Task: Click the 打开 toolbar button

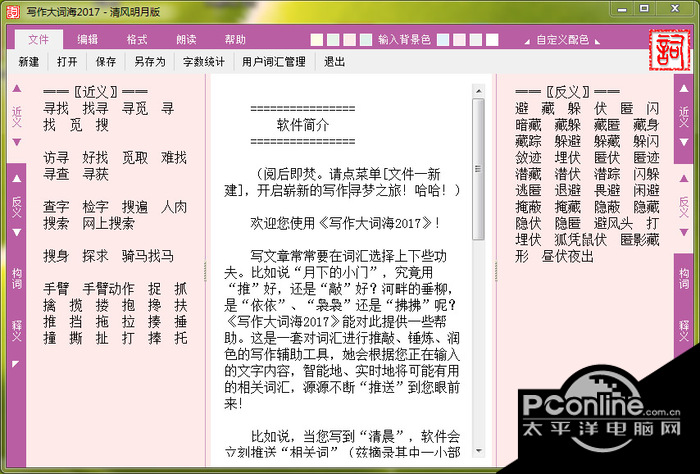Action: 67,62
